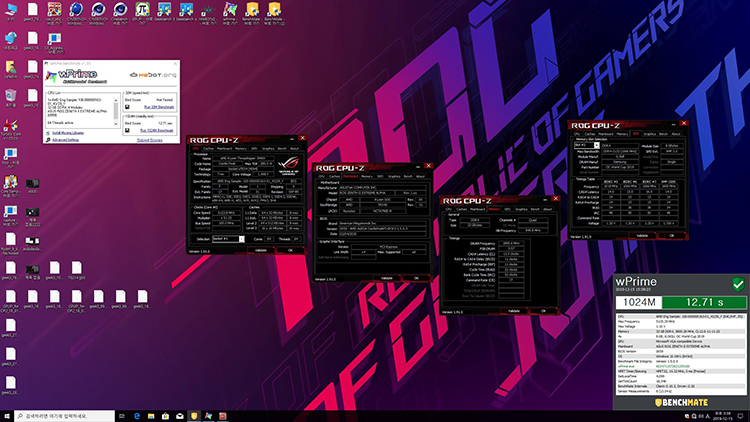Switch to CPU-Z via its red taskbar icon

(x=222, y=416)
